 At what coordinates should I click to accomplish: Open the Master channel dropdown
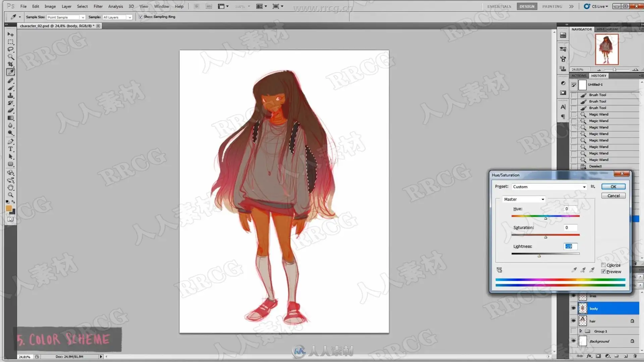pos(524,199)
